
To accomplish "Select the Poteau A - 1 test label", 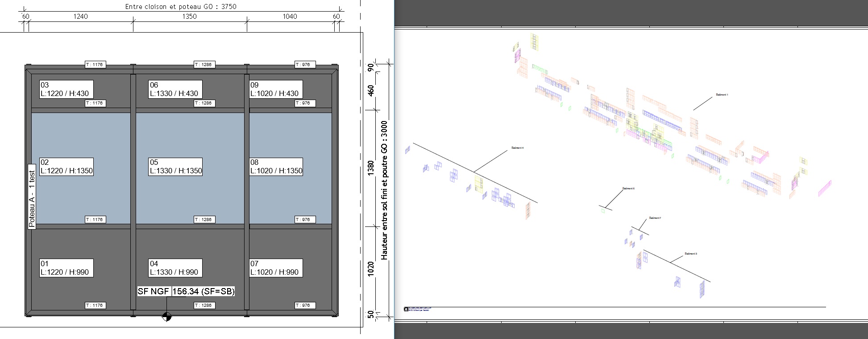I will (x=32, y=199).
